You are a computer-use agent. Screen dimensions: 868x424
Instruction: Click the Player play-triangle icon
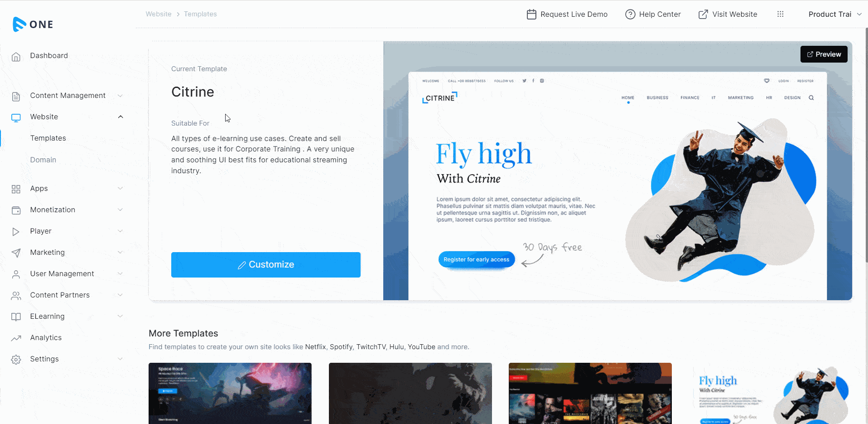(16, 232)
